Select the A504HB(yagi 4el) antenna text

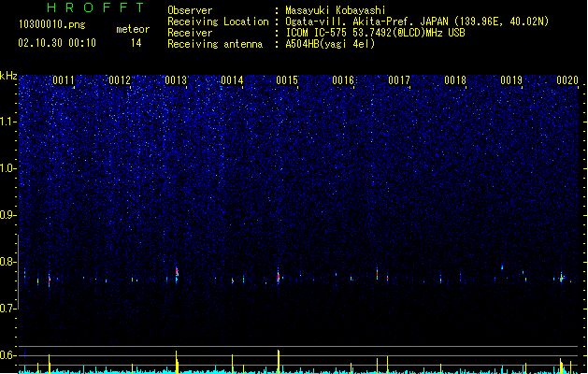pyautogui.click(x=330, y=44)
